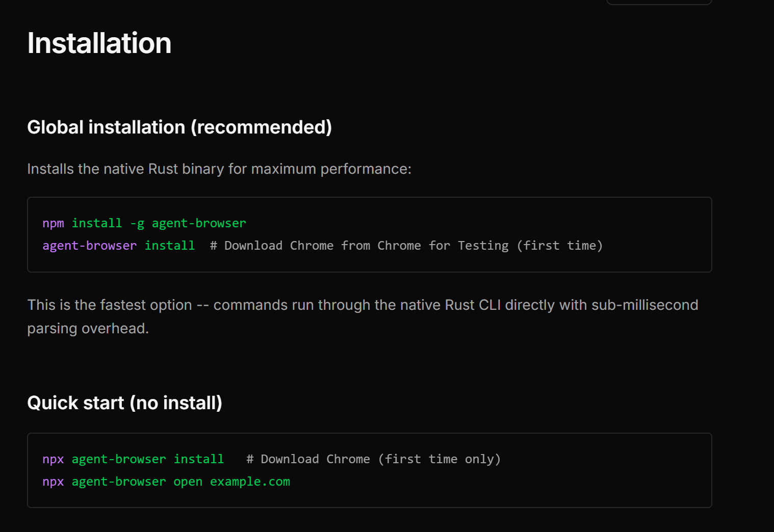Click the purple "npm" keyword in the code
Screen dimensions: 774x532
click(x=53, y=223)
